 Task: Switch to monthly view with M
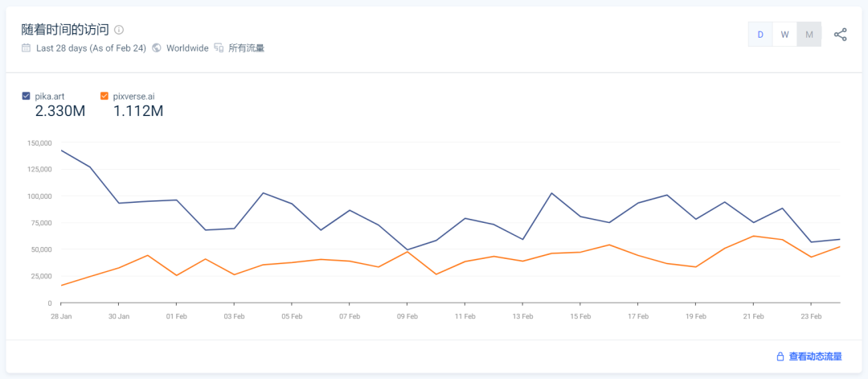tap(809, 35)
